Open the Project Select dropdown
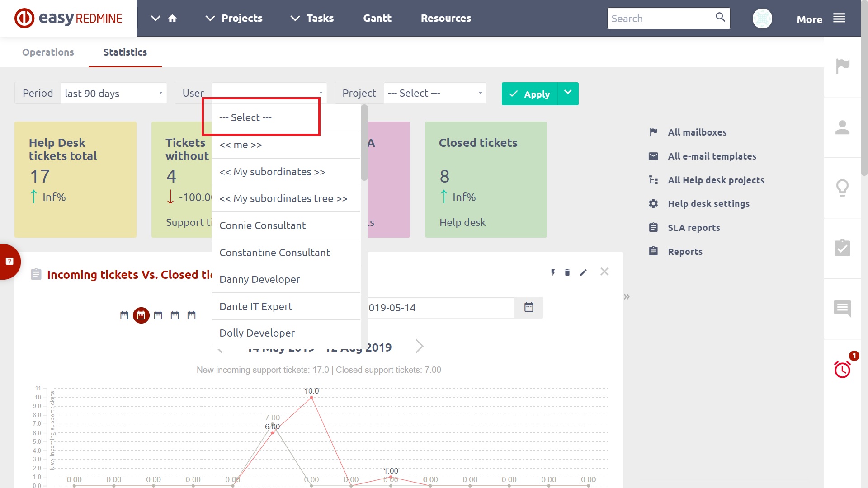The image size is (868, 488). point(434,94)
